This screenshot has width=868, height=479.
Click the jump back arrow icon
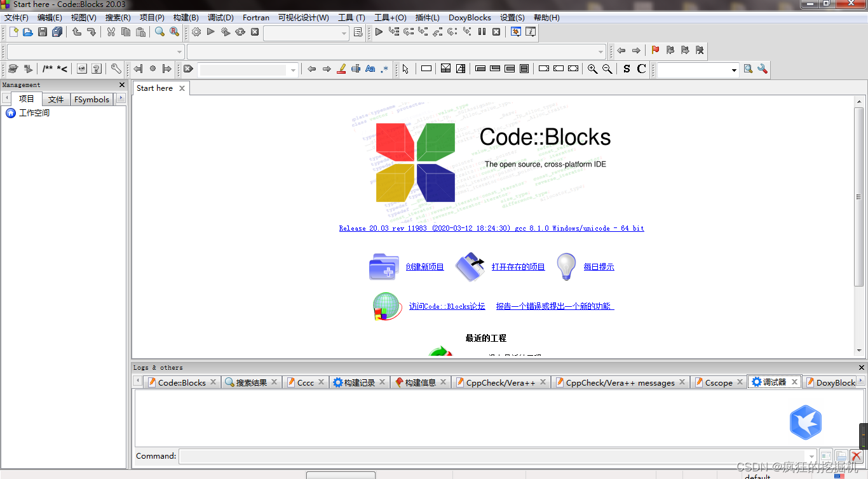point(621,50)
